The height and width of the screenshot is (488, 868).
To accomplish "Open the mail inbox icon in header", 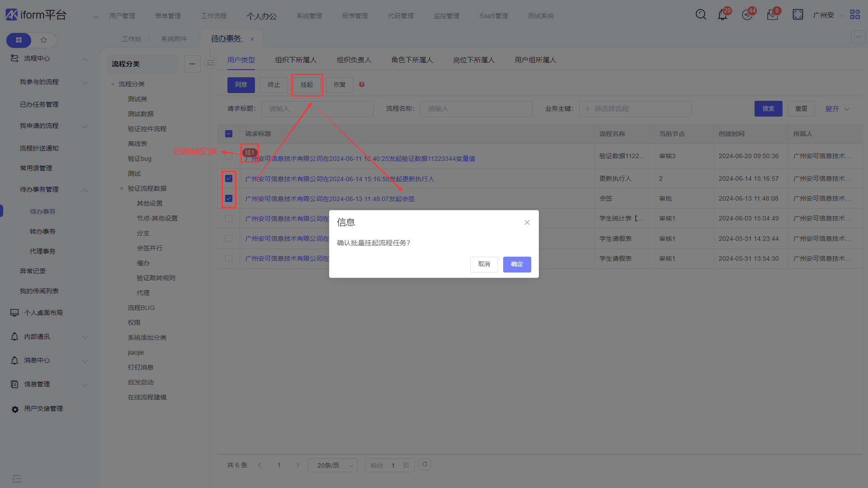I will click(772, 15).
